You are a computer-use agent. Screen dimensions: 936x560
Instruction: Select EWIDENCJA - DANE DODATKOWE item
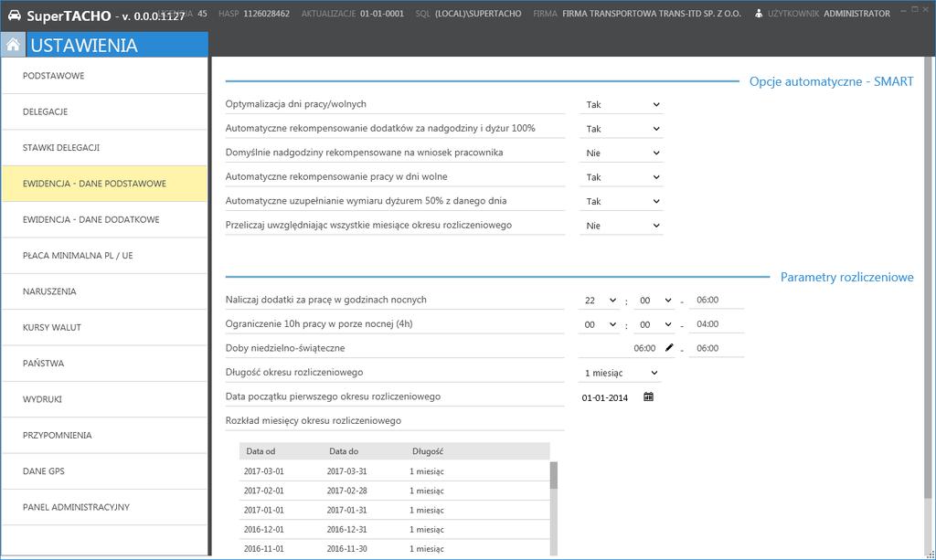click(x=104, y=219)
